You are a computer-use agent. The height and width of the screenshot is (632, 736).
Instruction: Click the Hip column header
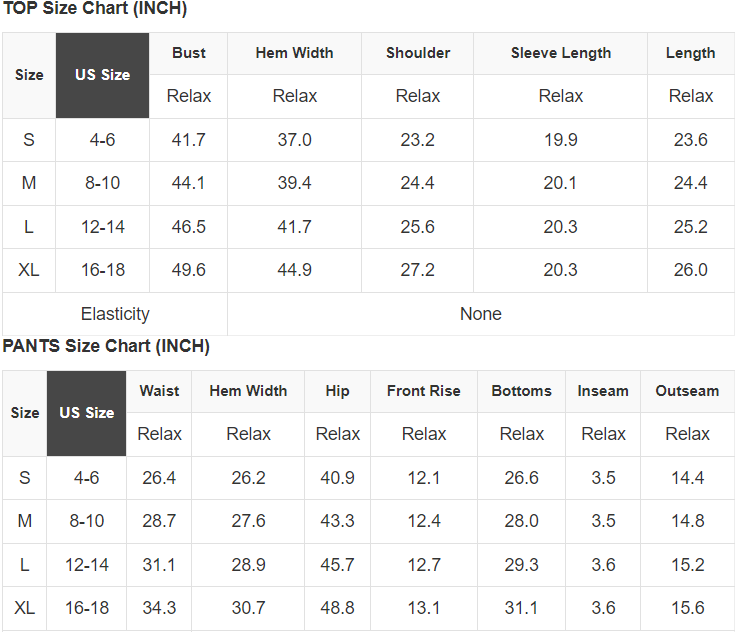337,391
